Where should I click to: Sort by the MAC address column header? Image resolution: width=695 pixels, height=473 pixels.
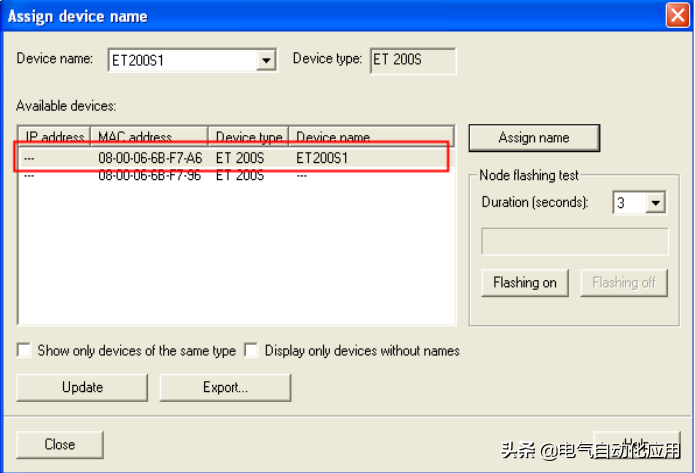(x=148, y=137)
